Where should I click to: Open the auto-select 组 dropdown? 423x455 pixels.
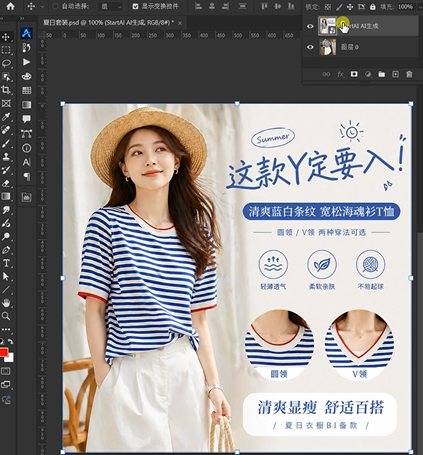(111, 6)
